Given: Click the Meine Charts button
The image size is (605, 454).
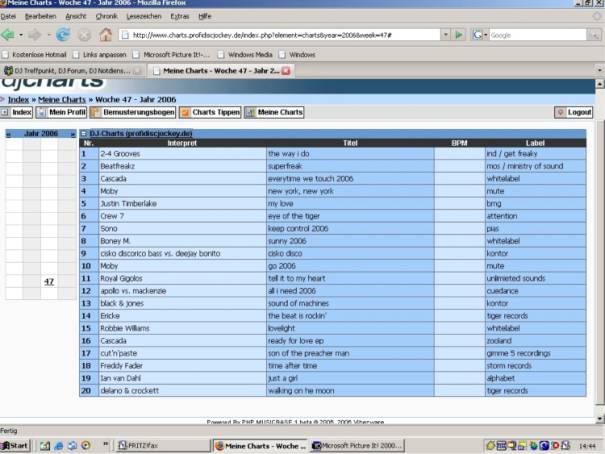Looking at the screenshot, I should (x=274, y=112).
